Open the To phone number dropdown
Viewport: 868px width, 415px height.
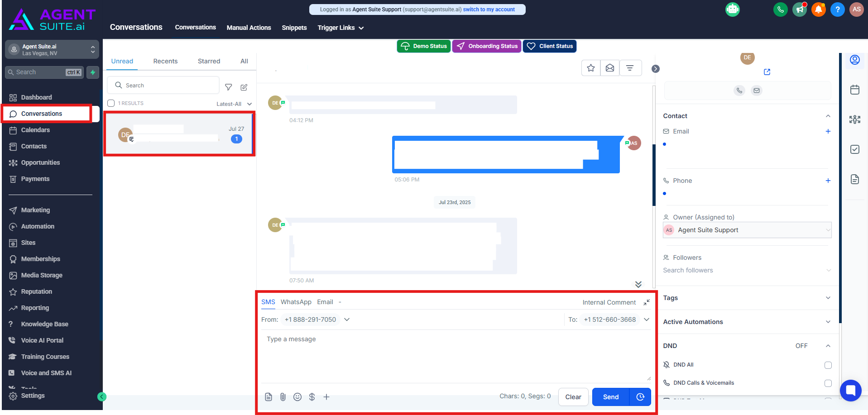(x=616, y=320)
